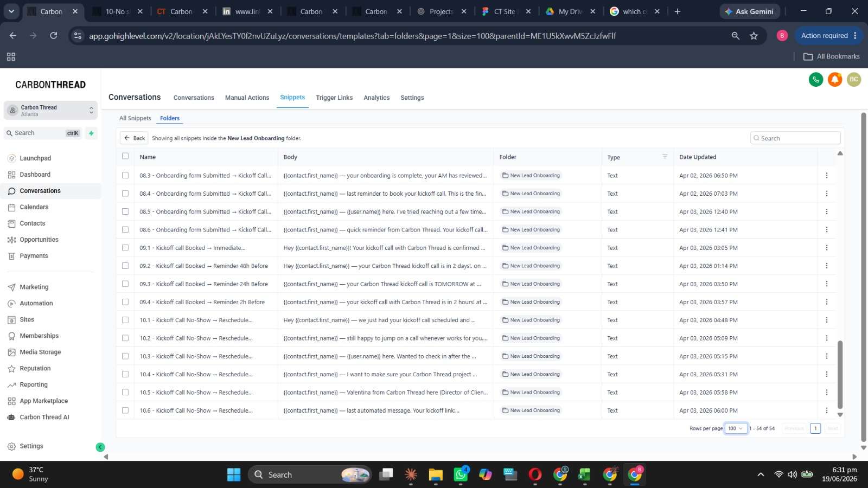The image size is (868, 488).
Task: Click the green phone dialer icon
Action: coord(816,80)
